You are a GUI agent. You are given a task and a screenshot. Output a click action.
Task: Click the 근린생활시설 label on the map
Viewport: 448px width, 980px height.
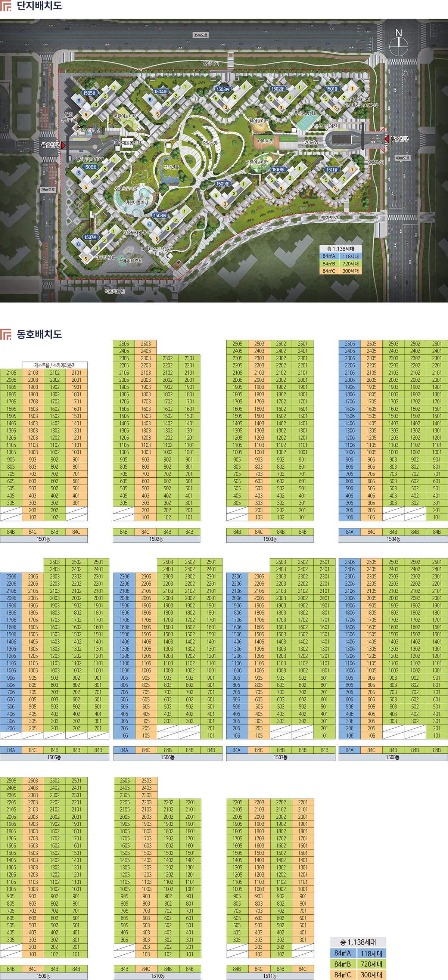click(x=68, y=117)
